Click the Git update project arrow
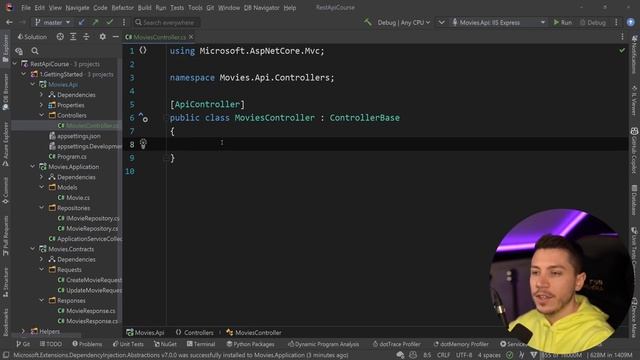This screenshot has width=640, height=360. (81, 22)
